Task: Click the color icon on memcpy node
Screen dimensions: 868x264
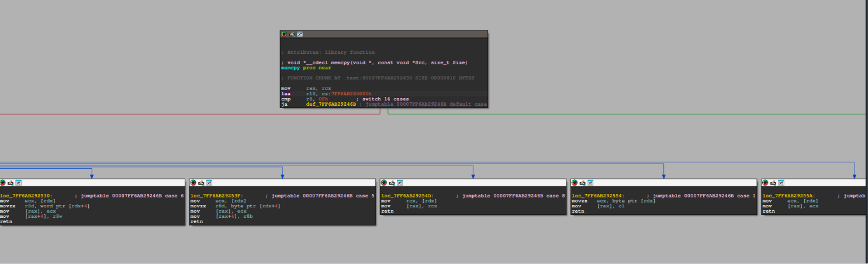Action: [x=284, y=34]
